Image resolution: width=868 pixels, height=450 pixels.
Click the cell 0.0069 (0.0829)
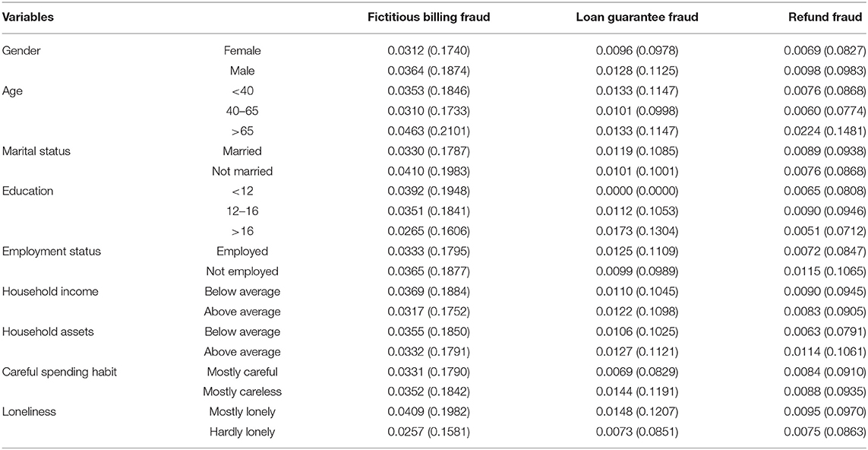(636, 371)
